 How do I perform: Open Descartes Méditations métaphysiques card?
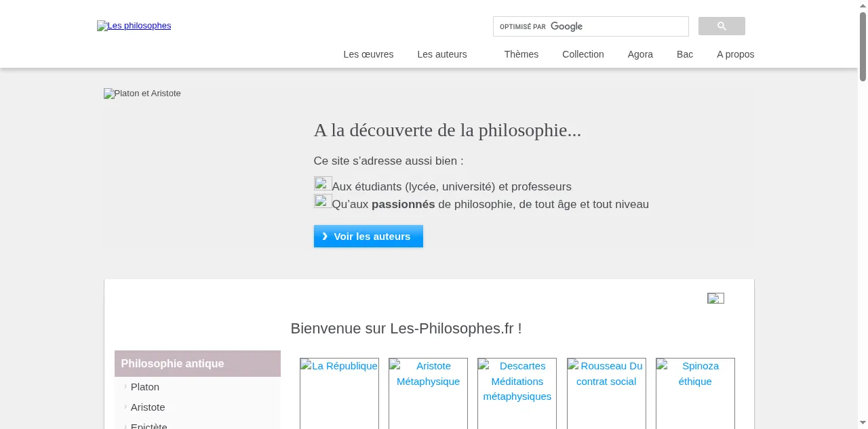click(517, 393)
